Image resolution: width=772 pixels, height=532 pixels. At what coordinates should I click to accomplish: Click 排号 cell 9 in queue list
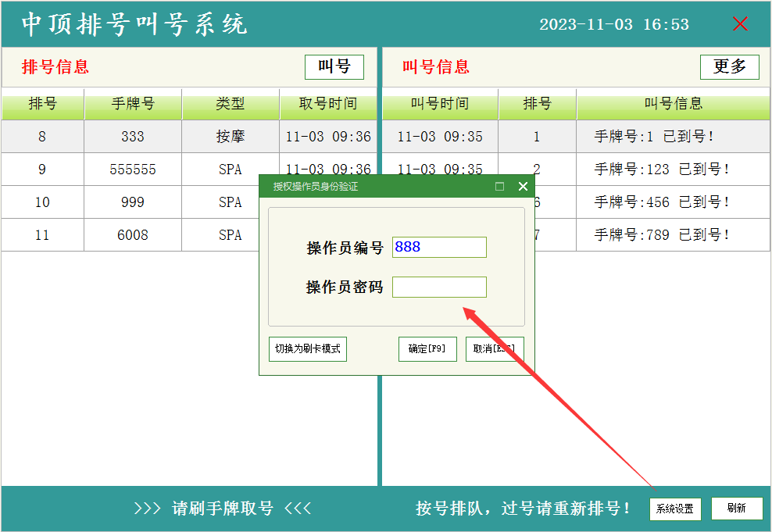pyautogui.click(x=42, y=170)
